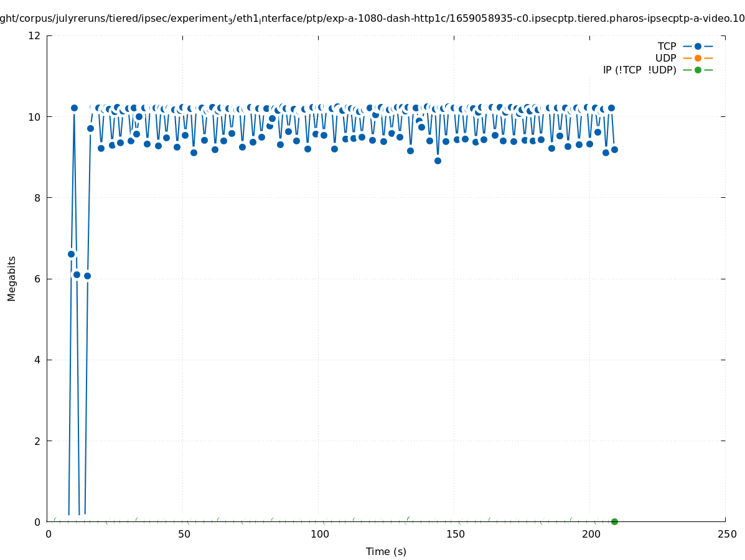Screen dimensions: 745x560
Task: Click the orange UDP legend marker
Action: point(698,58)
